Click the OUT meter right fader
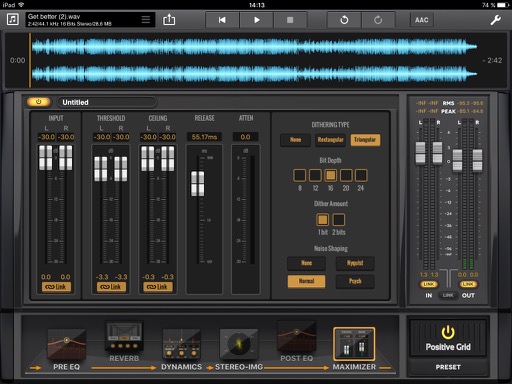512x384 pixels. click(x=477, y=160)
